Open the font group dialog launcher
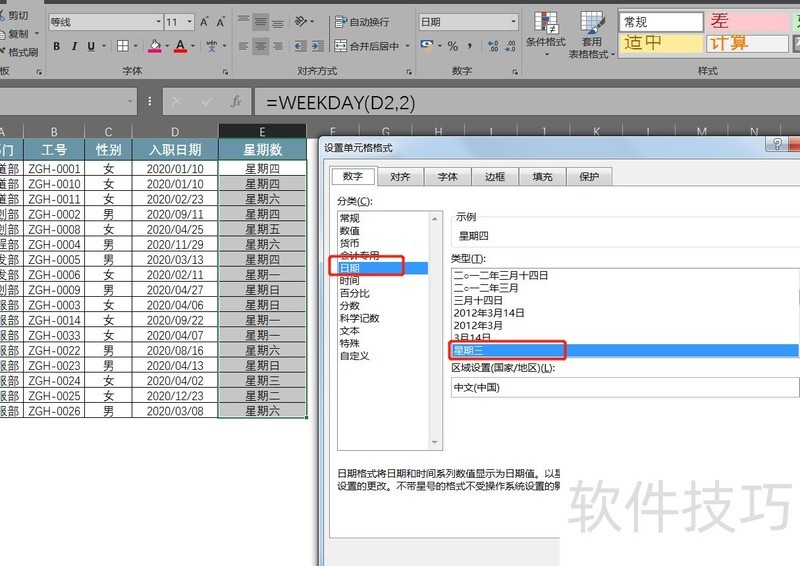Viewport: 800px width, 566px height. 225,72
